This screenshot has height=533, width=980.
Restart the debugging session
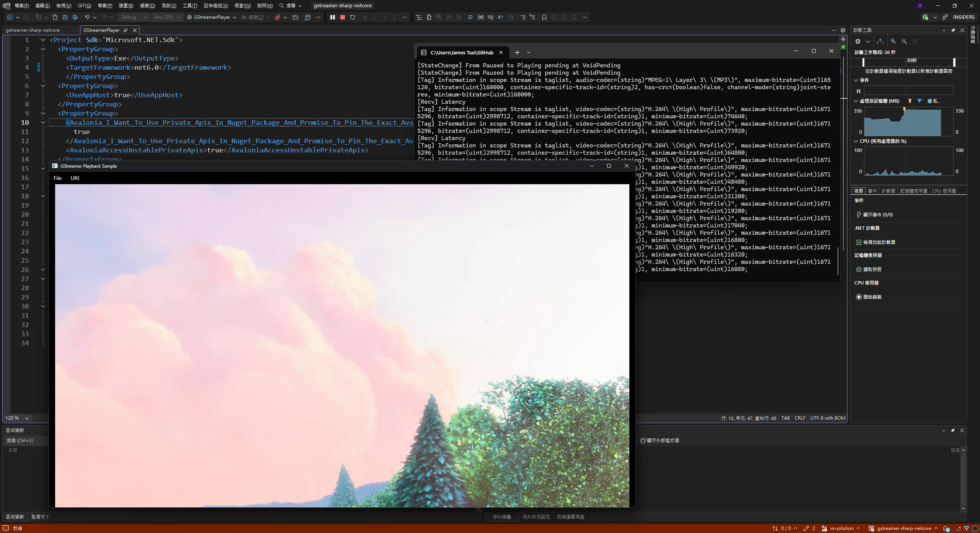(353, 17)
